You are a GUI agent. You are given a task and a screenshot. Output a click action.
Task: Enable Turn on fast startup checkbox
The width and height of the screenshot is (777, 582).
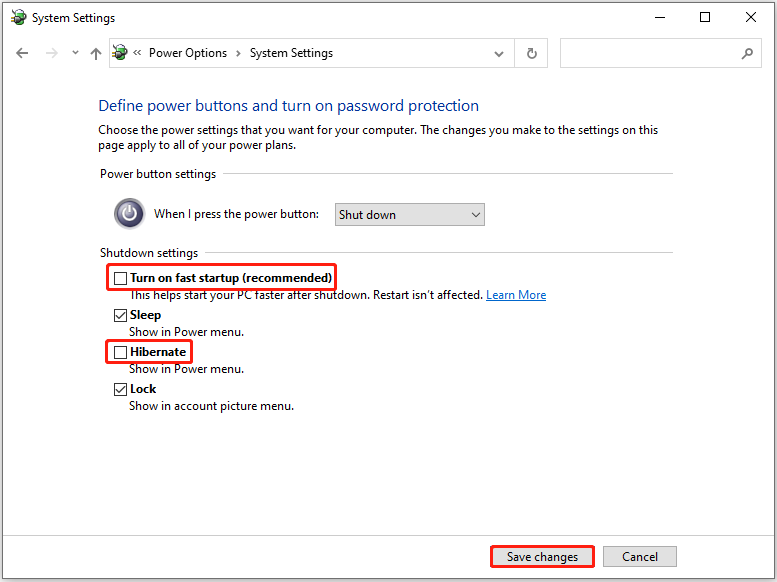120,278
